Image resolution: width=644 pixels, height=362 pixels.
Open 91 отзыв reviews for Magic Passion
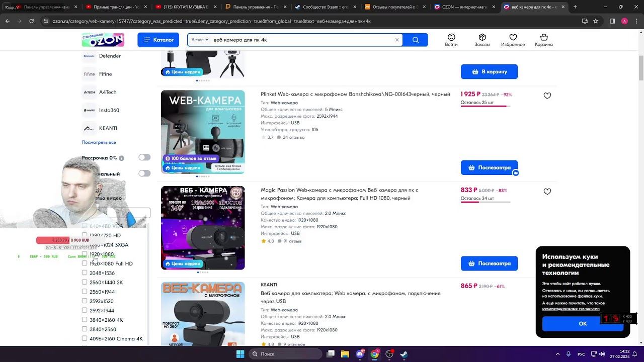click(289, 241)
